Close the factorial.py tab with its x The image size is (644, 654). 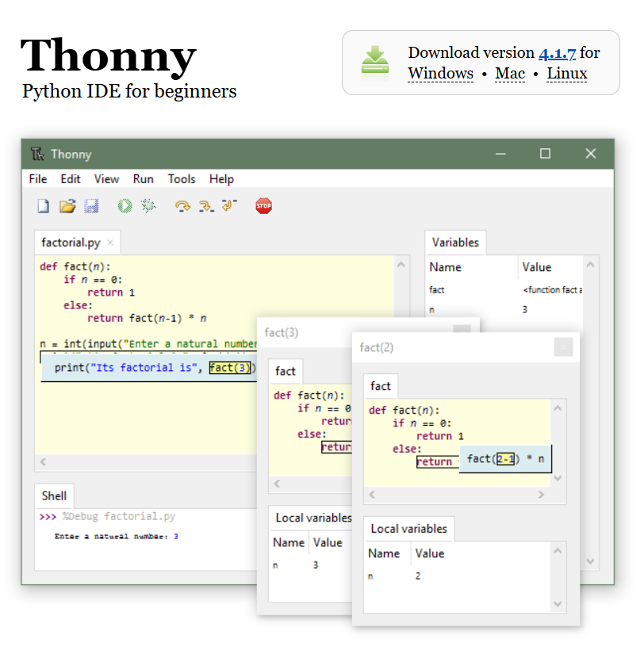(x=109, y=242)
